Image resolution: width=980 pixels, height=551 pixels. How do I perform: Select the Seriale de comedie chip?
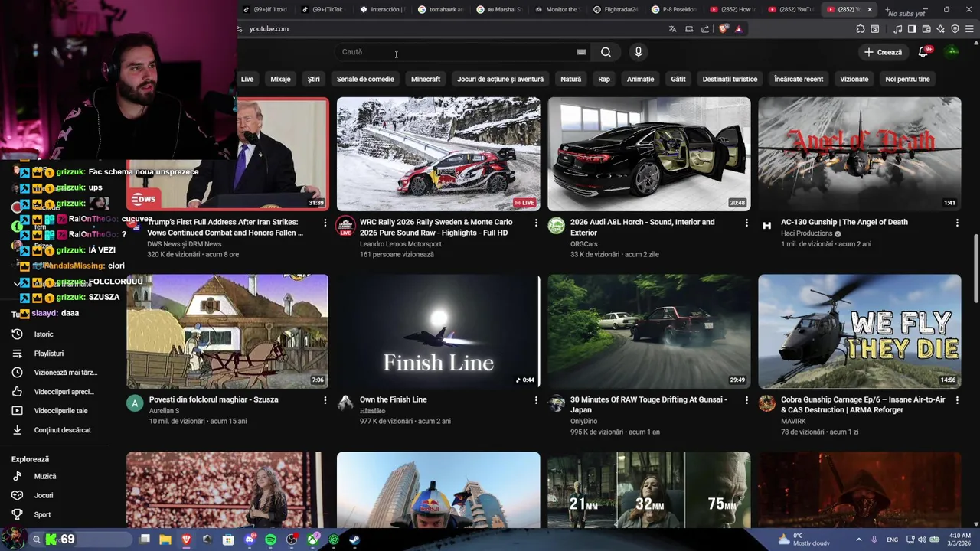[365, 79]
